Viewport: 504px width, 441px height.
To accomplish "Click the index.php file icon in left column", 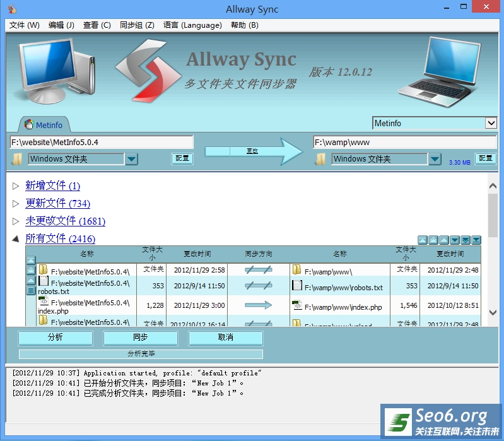I will pos(44,301).
